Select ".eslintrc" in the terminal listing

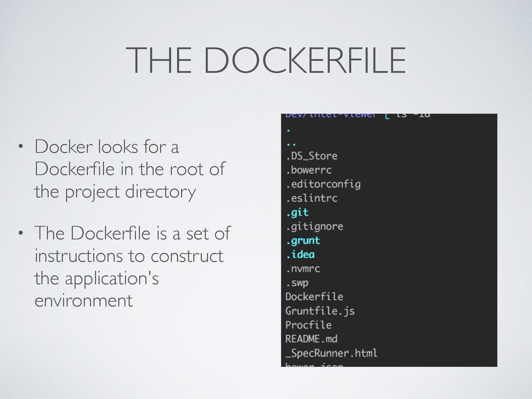(312, 198)
